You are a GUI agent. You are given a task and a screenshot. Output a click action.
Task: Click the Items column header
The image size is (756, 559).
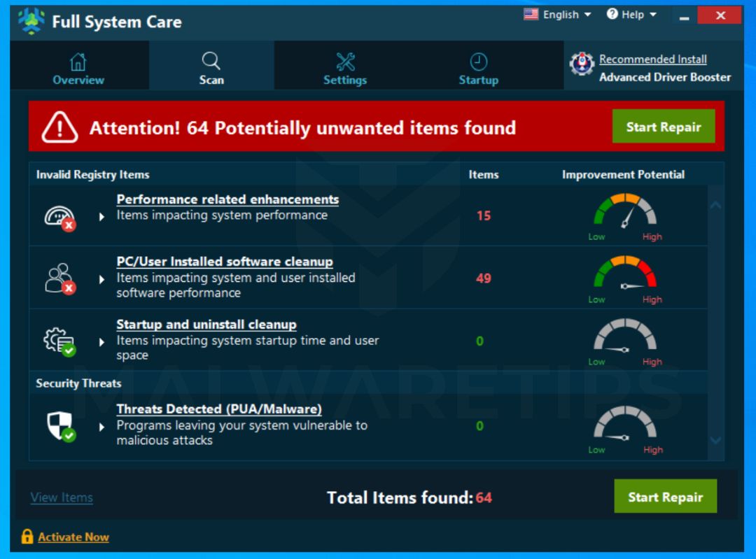(x=484, y=174)
